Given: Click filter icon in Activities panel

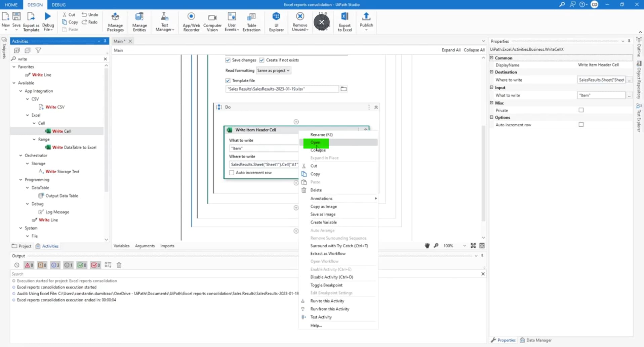Looking at the screenshot, I should [38, 50].
